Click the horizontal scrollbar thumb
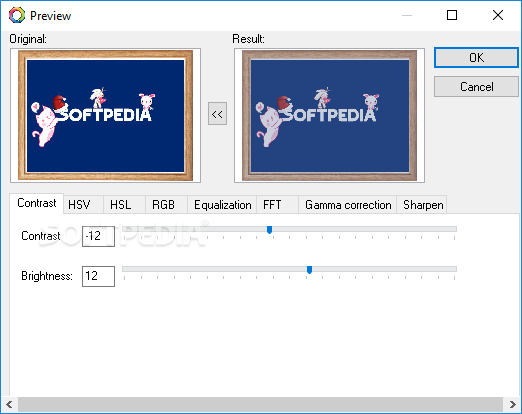 pos(260,404)
